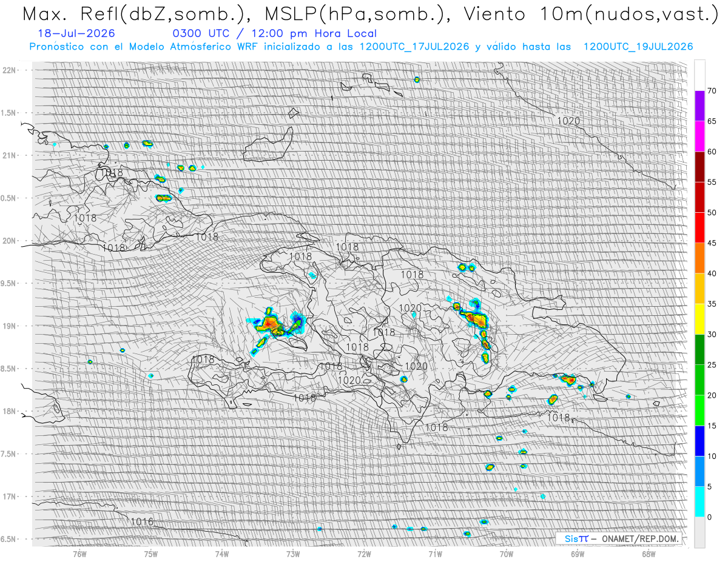Click the 'SisTT – ONAMET/REP.DOM.' logo box
The image size is (728, 562).
click(x=619, y=538)
